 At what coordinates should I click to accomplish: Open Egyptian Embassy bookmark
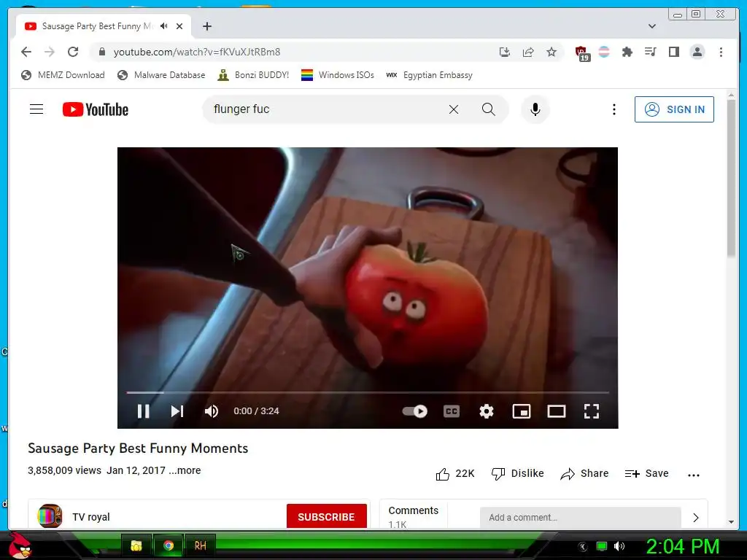click(x=429, y=75)
